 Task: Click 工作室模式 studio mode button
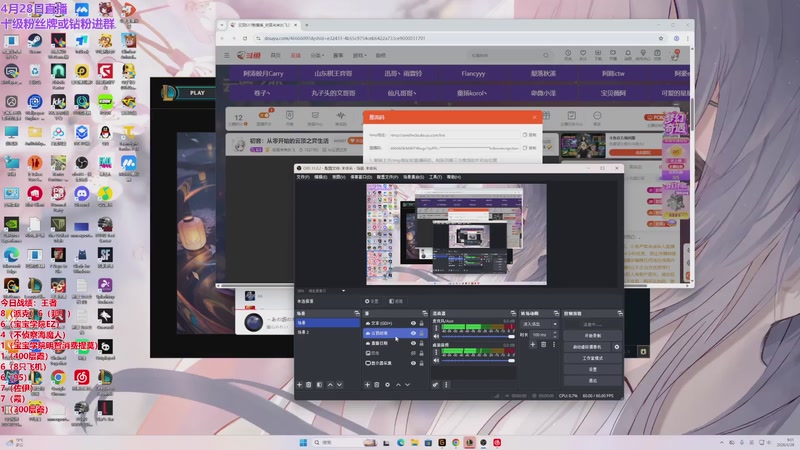pyautogui.click(x=592, y=358)
